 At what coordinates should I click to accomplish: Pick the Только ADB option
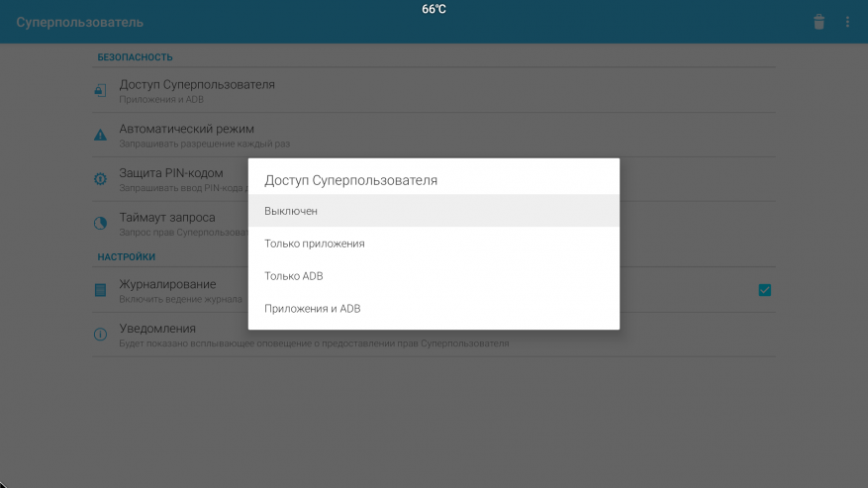pos(434,276)
